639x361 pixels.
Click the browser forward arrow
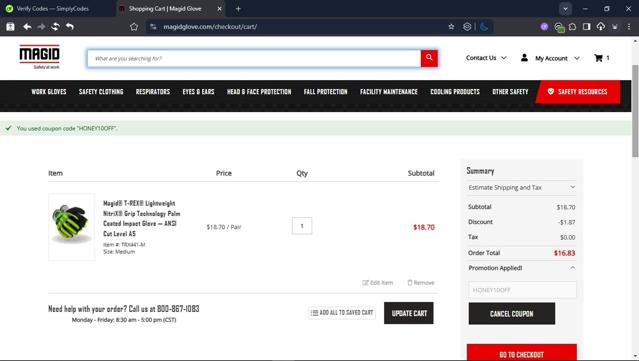point(41,26)
